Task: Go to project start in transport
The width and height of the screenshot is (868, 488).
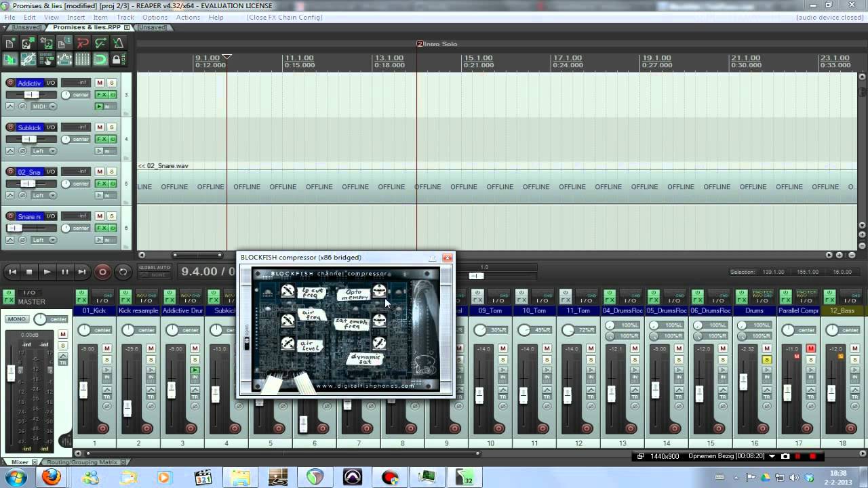Action: 12,272
